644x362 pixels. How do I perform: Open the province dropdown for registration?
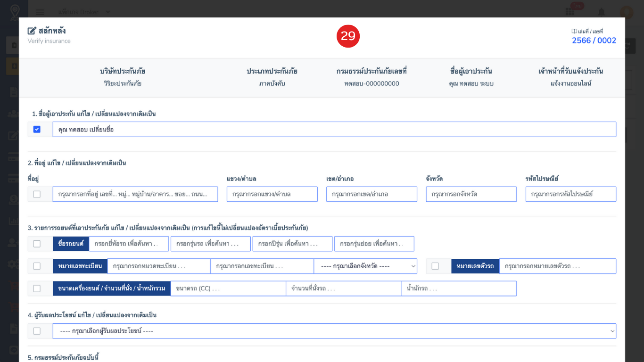coord(366,266)
